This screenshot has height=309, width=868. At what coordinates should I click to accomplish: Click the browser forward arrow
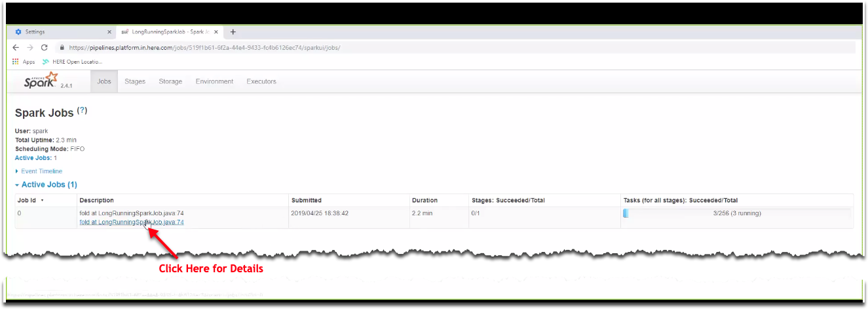pos(29,47)
